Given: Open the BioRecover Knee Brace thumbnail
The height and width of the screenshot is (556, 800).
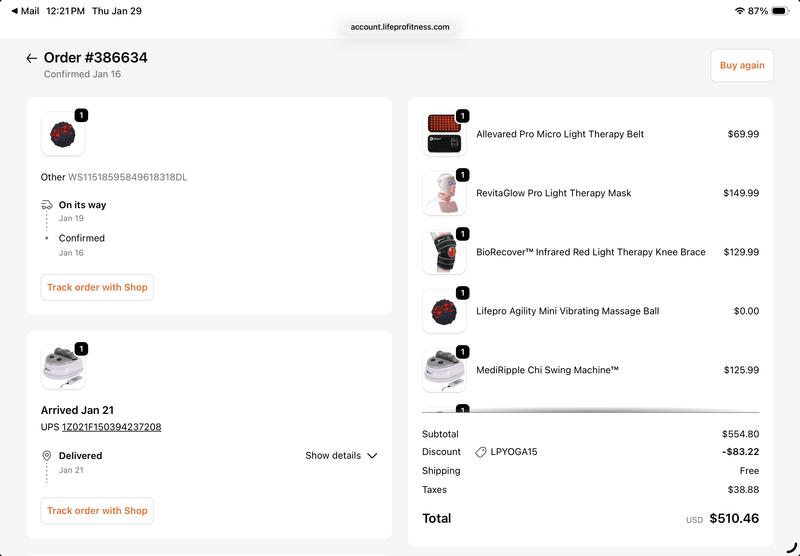Looking at the screenshot, I should coord(443,252).
